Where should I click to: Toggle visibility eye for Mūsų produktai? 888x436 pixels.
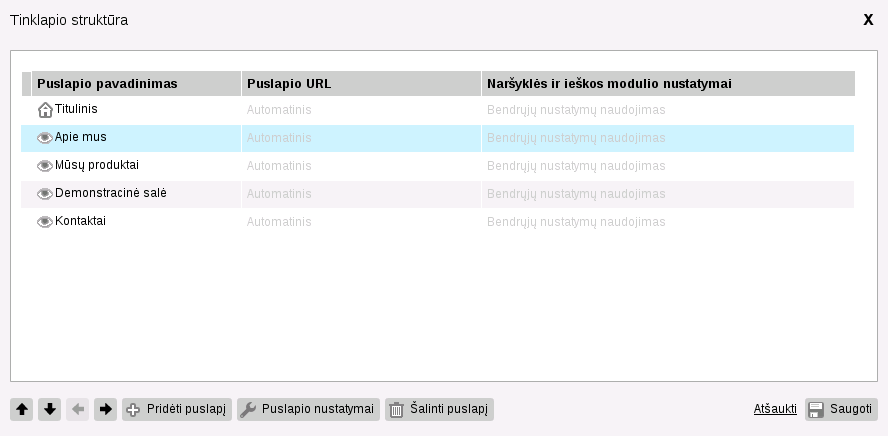(45, 166)
